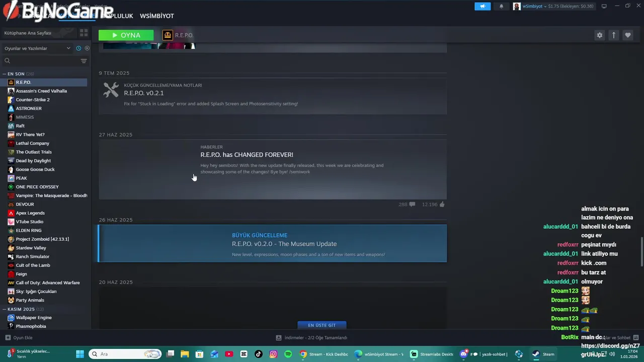Click Stardew Valley game icon
644x362 pixels.
point(11,248)
